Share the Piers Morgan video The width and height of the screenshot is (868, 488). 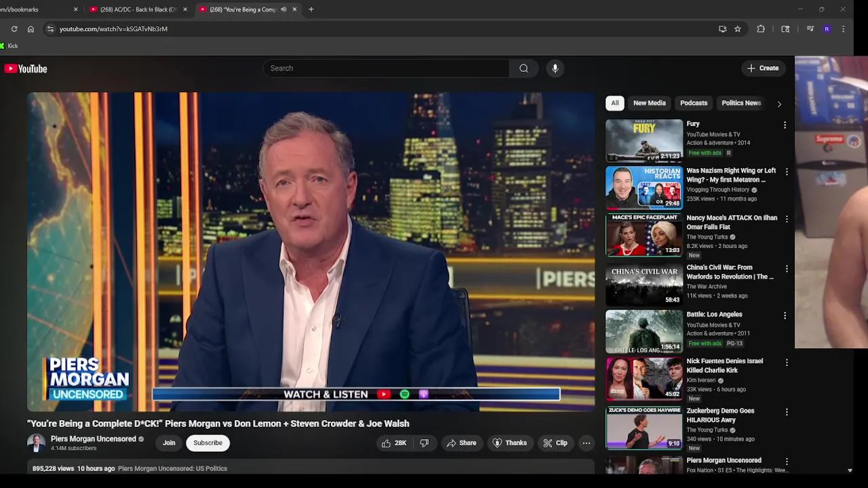click(x=461, y=443)
